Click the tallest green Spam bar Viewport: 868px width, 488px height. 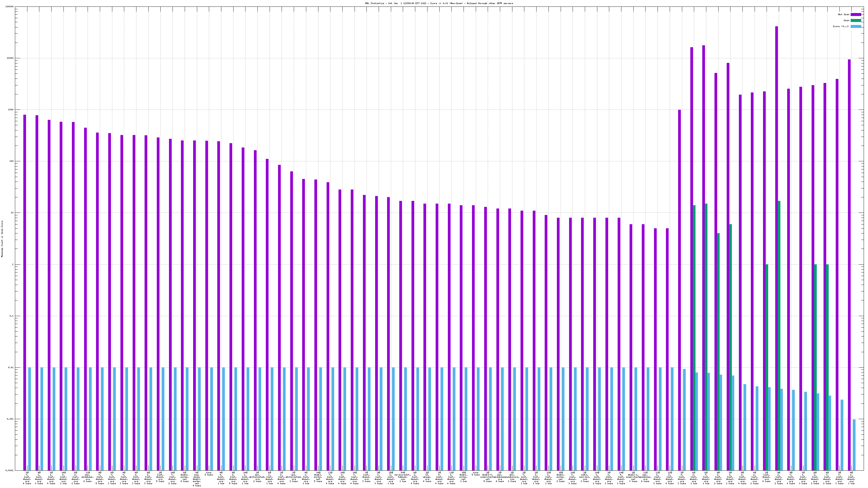click(779, 303)
